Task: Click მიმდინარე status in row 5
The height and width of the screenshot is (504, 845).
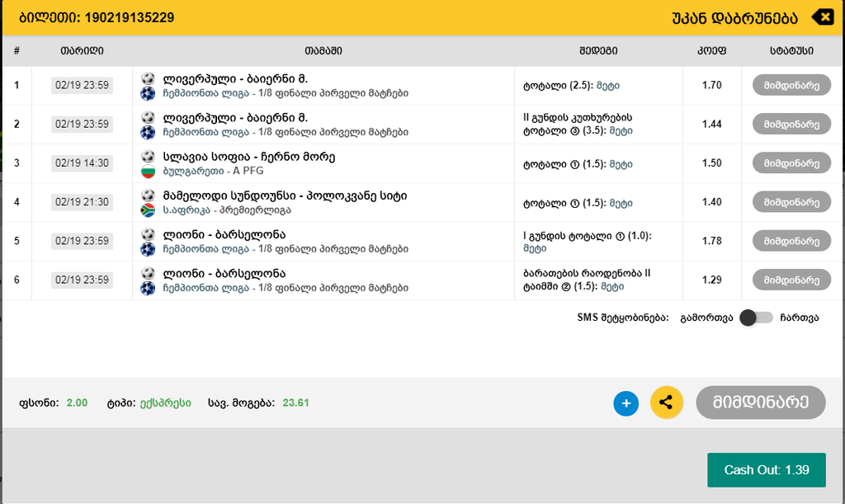Action: pos(791,241)
